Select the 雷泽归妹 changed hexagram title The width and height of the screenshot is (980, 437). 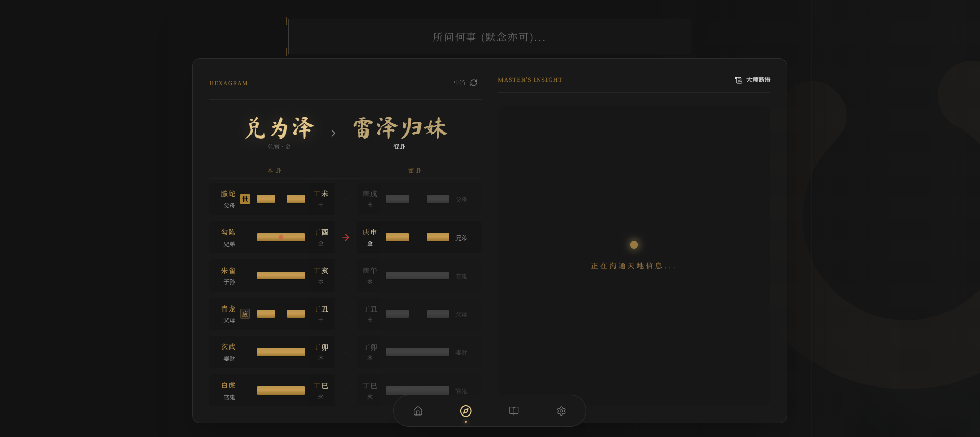click(400, 128)
